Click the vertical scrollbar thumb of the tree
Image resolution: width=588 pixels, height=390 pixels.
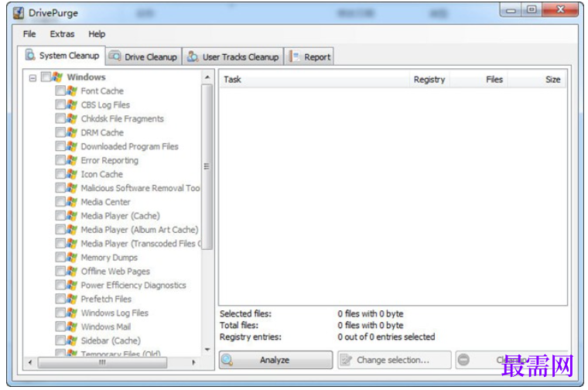(x=207, y=166)
